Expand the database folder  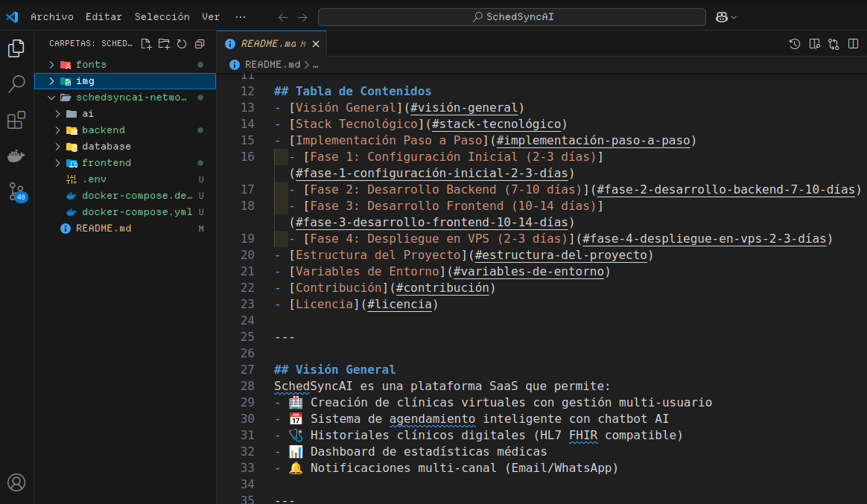[57, 147]
